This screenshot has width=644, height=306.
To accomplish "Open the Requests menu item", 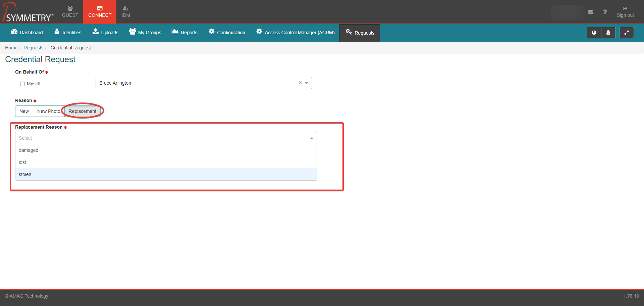I will [360, 33].
